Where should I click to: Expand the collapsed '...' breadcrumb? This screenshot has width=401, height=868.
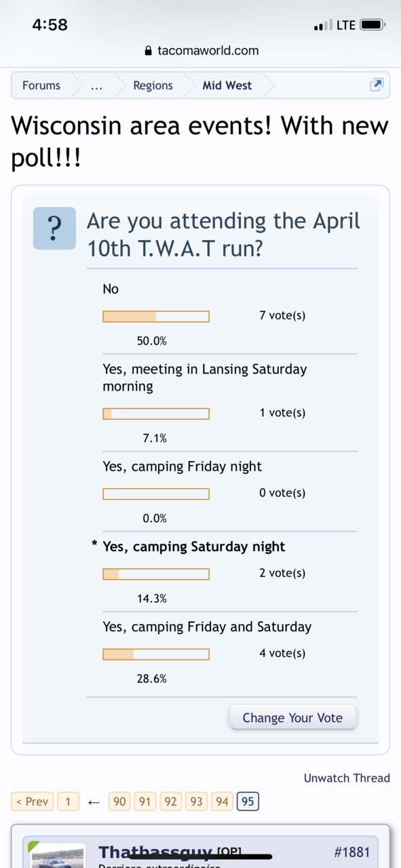pos(96,85)
